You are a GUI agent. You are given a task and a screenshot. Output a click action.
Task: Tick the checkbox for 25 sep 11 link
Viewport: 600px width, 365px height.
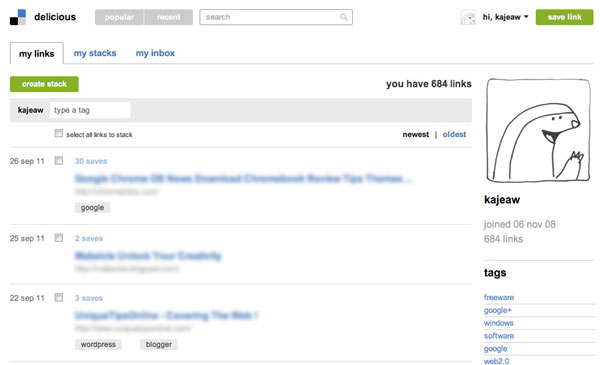(x=59, y=238)
